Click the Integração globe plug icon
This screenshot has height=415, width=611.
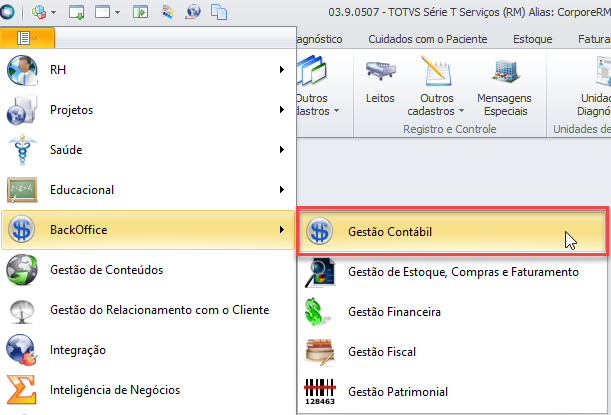pos(22,350)
